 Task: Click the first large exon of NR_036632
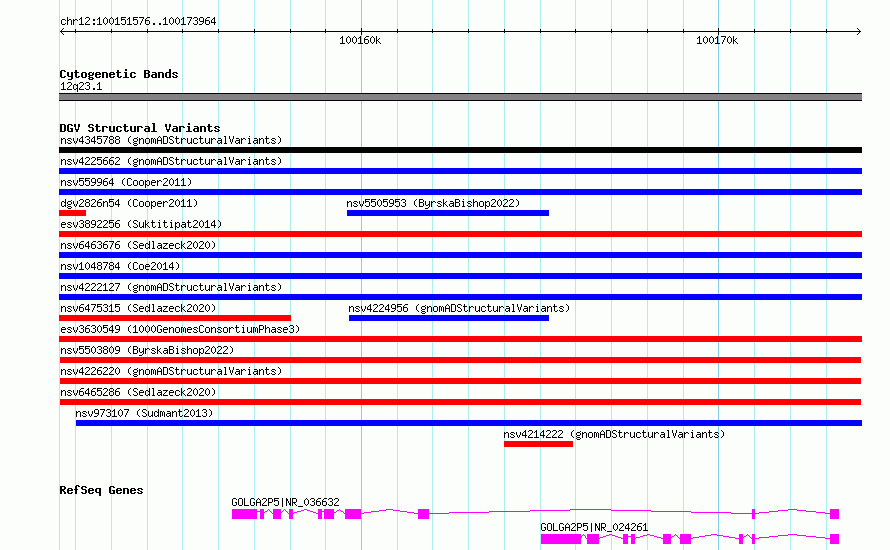(244, 514)
